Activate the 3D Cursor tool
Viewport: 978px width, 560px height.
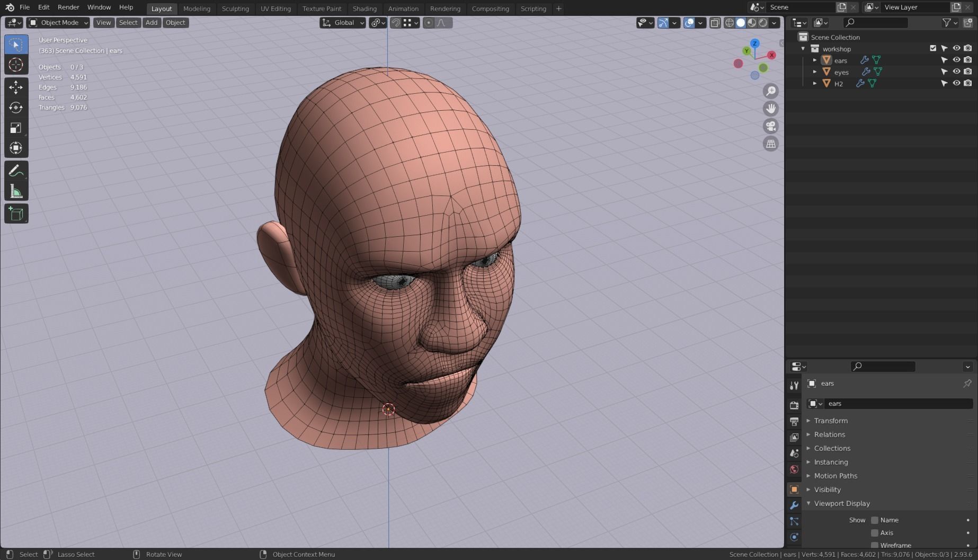(16, 65)
